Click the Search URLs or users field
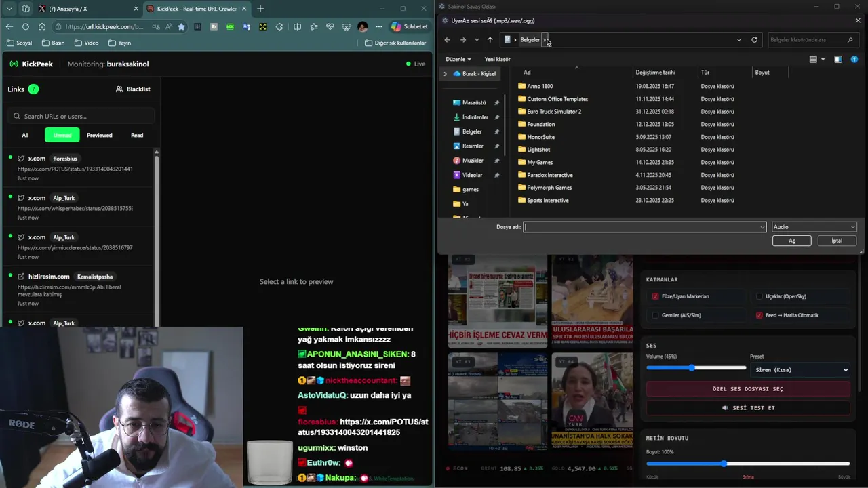The width and height of the screenshot is (868, 488). click(81, 116)
